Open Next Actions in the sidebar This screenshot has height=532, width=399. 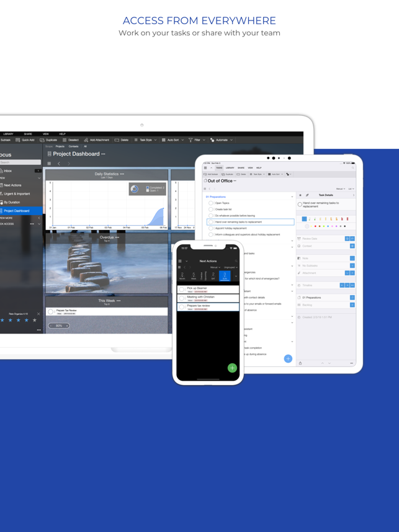(12, 185)
